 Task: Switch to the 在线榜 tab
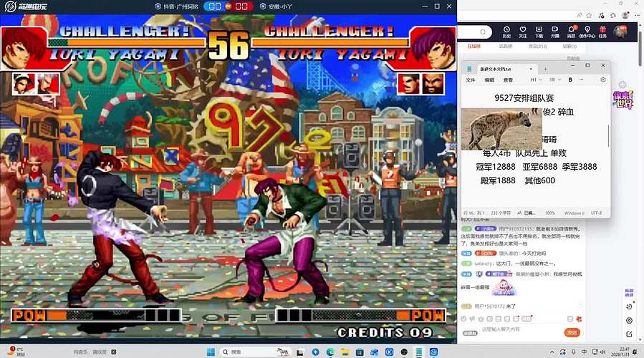tap(474, 46)
